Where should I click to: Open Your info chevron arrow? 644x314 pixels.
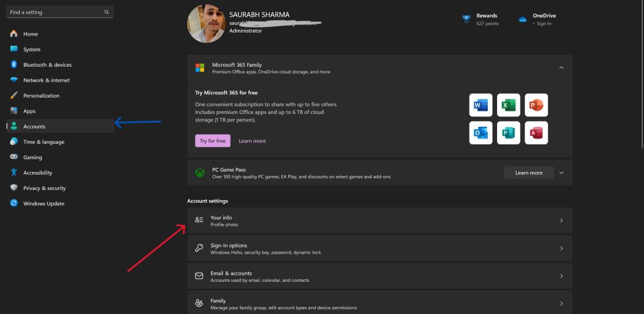pos(561,220)
